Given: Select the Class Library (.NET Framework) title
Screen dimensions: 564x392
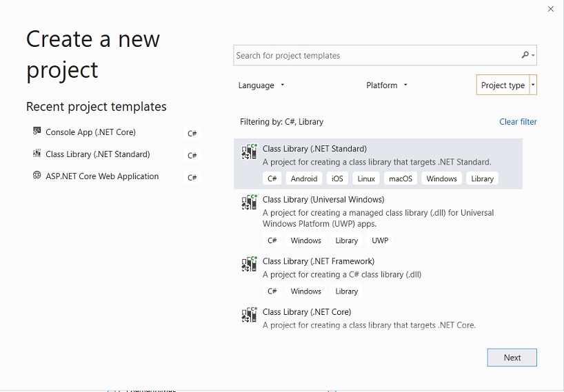Looking at the screenshot, I should click(319, 261).
